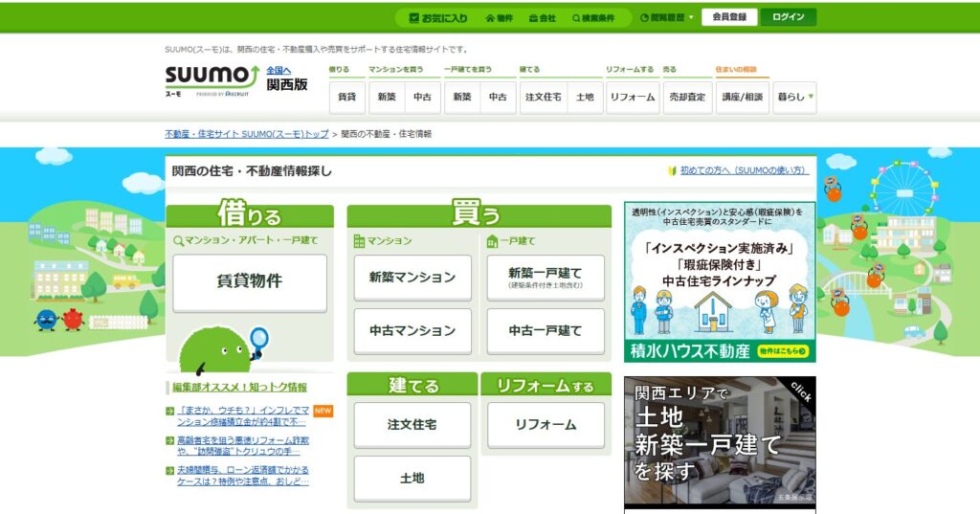
Task: Click the 買う section header
Action: 479,213
